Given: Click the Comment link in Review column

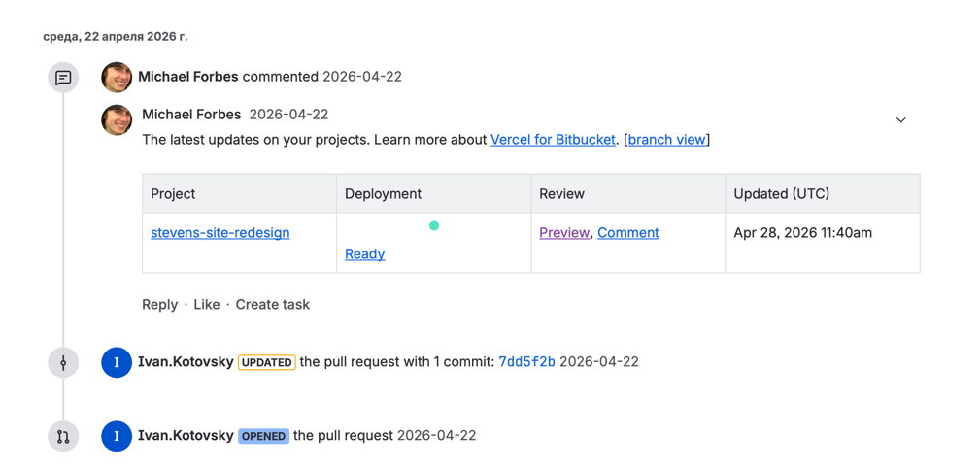Looking at the screenshot, I should tap(627, 233).
